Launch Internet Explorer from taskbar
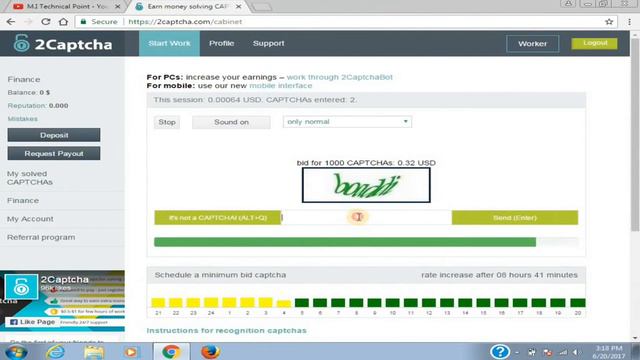 pos(56,351)
